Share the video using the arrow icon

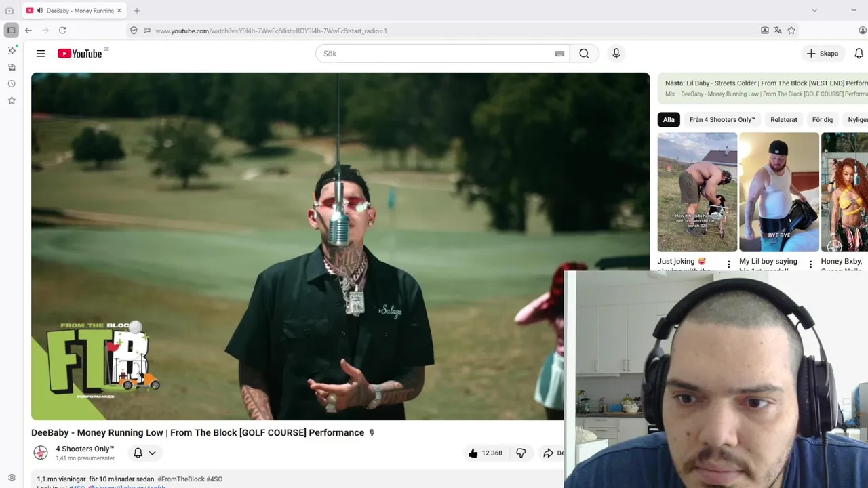(548, 453)
